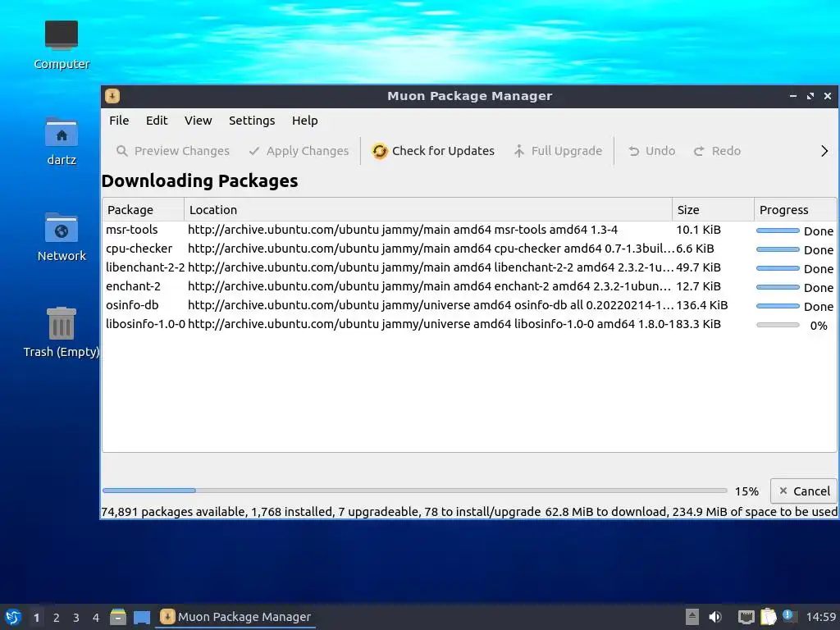Viewport: 840px width, 630px height.
Task: Open the View menu
Action: (x=199, y=121)
